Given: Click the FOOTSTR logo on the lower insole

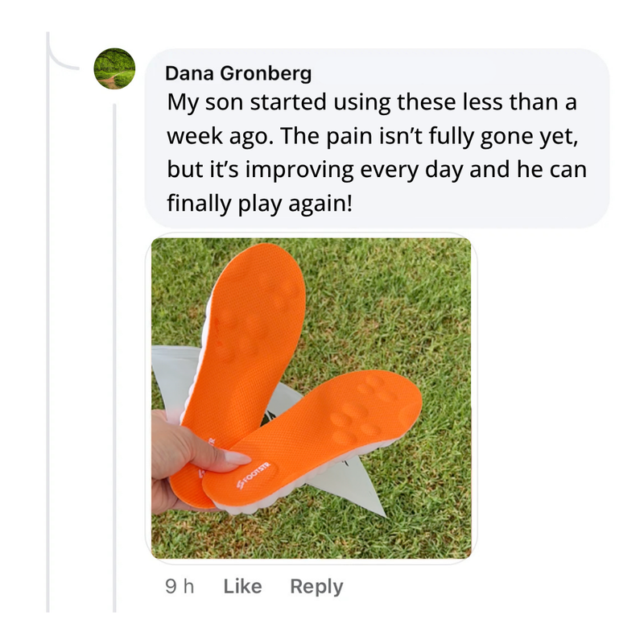Looking at the screenshot, I should pyautogui.click(x=254, y=476).
